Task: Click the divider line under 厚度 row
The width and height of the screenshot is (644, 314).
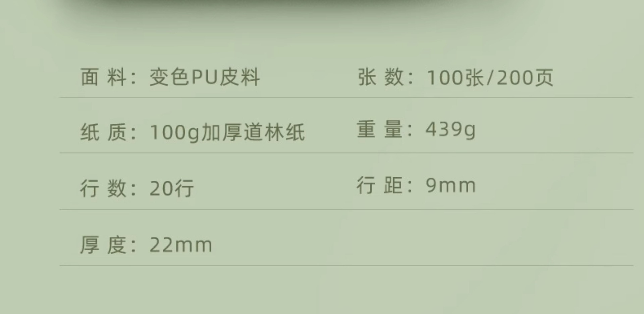Action: coord(346,266)
